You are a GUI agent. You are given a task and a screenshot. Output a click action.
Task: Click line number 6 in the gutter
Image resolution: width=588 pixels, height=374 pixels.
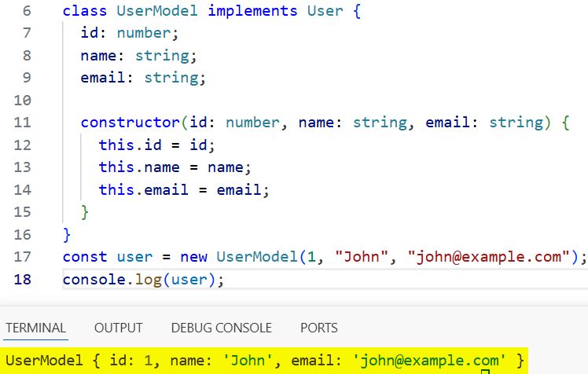point(27,10)
